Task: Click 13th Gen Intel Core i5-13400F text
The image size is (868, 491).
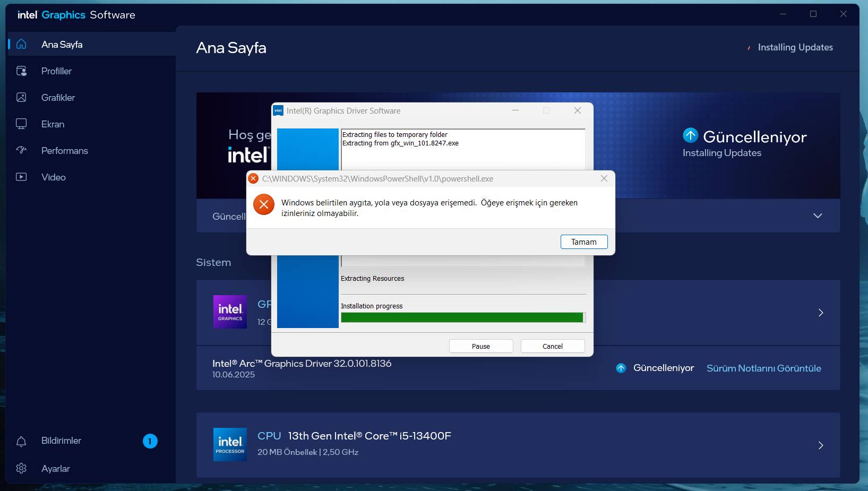Action: [x=369, y=436]
